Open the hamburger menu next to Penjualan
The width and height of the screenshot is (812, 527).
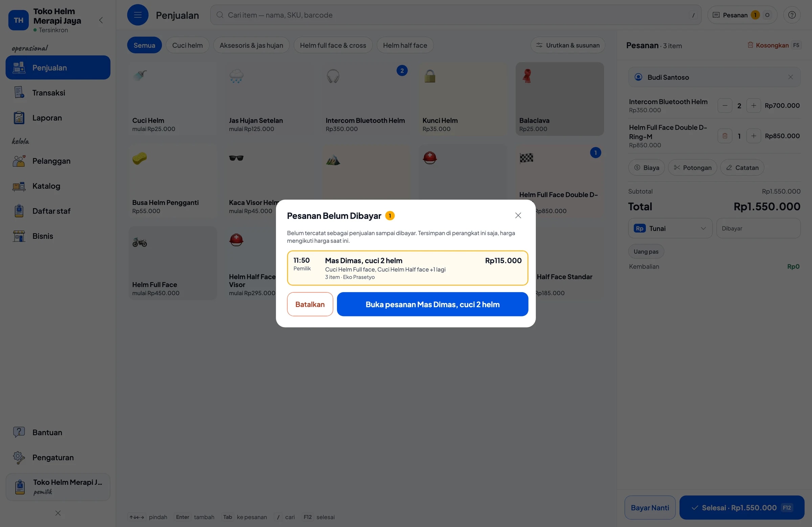[137, 15]
